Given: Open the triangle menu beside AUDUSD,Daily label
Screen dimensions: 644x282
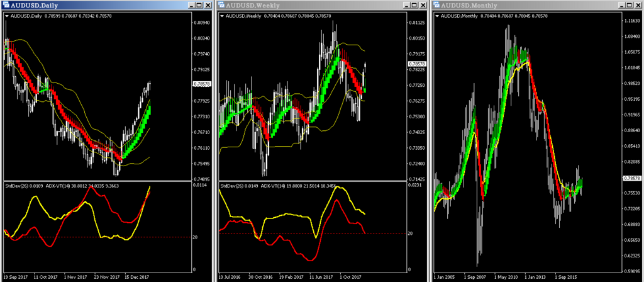Looking at the screenshot, I should (7, 16).
